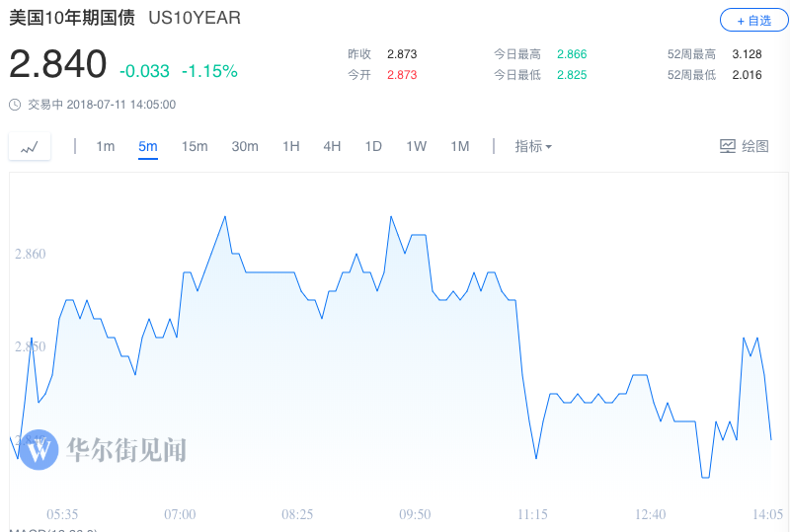Click the 美国10年期国债 title
The width and height of the screenshot is (790, 532).
click(x=72, y=18)
